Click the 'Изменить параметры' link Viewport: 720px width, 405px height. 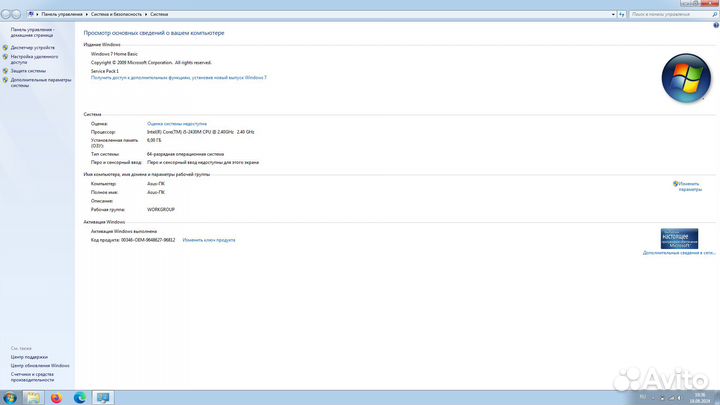tap(690, 186)
